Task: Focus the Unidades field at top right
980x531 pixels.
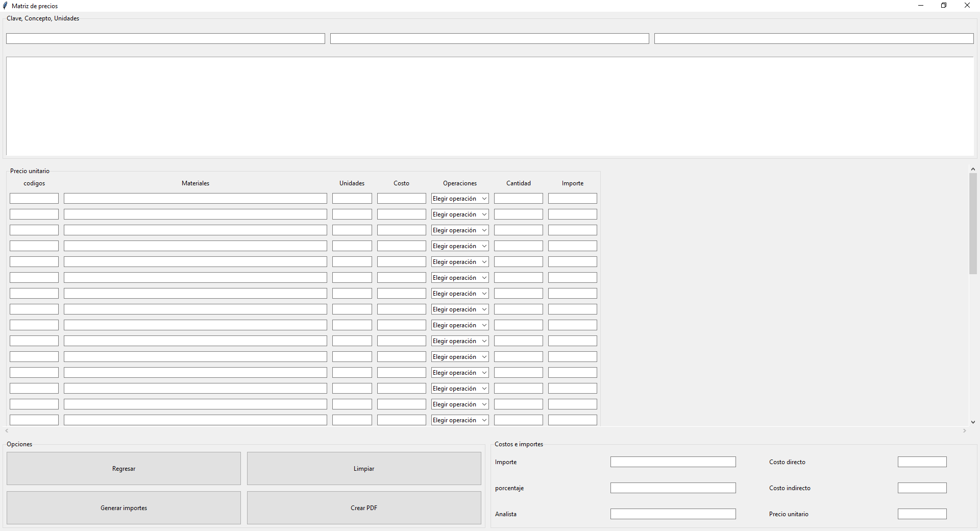Action: [814, 39]
